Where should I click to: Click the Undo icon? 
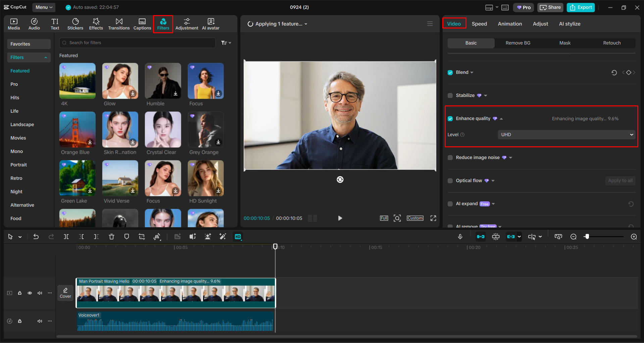tap(36, 237)
